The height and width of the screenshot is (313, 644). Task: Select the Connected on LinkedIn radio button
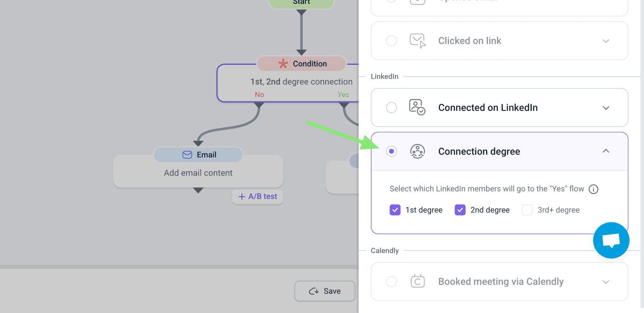tap(391, 108)
